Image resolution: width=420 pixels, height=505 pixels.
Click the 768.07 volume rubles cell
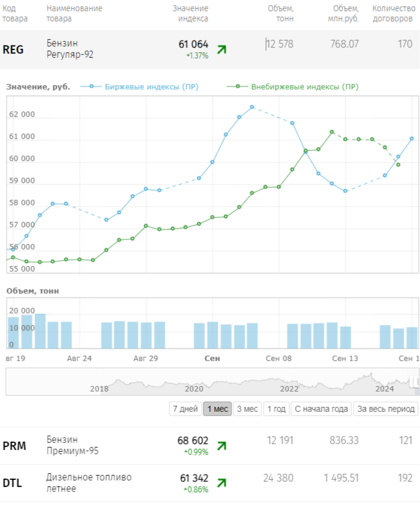point(344,44)
